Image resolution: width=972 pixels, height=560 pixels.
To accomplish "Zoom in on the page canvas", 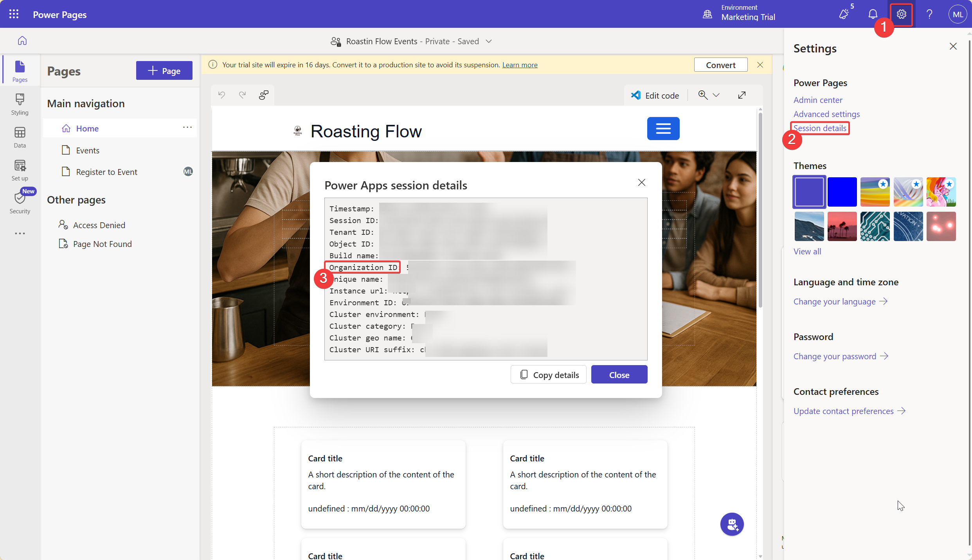I will click(703, 95).
